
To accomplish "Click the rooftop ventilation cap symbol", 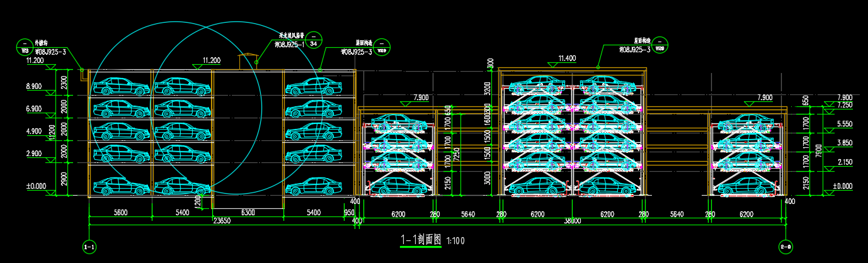I will (247, 60).
